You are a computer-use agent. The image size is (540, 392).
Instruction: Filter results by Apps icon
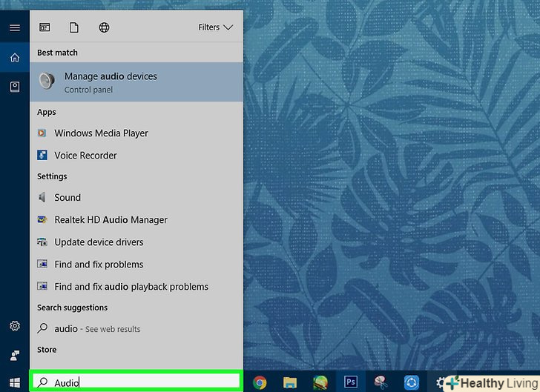point(45,27)
